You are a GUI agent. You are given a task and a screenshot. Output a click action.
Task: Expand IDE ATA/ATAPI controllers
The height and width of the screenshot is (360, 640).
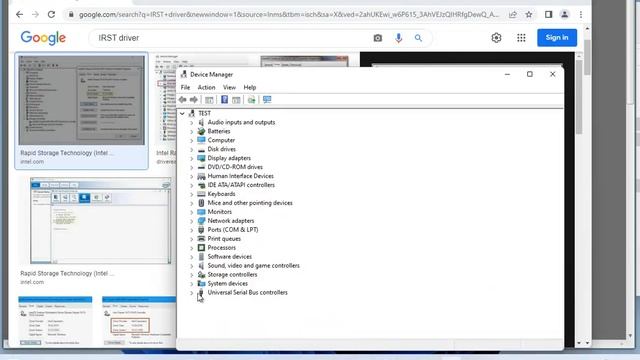pos(191,185)
